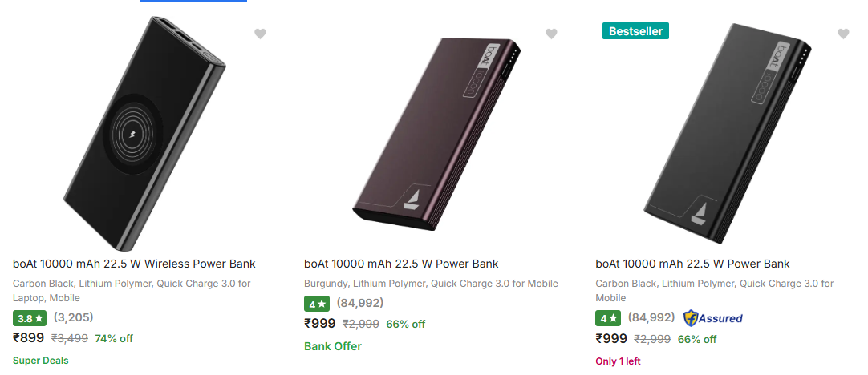Click the burgundy power bank product image

coord(433,128)
